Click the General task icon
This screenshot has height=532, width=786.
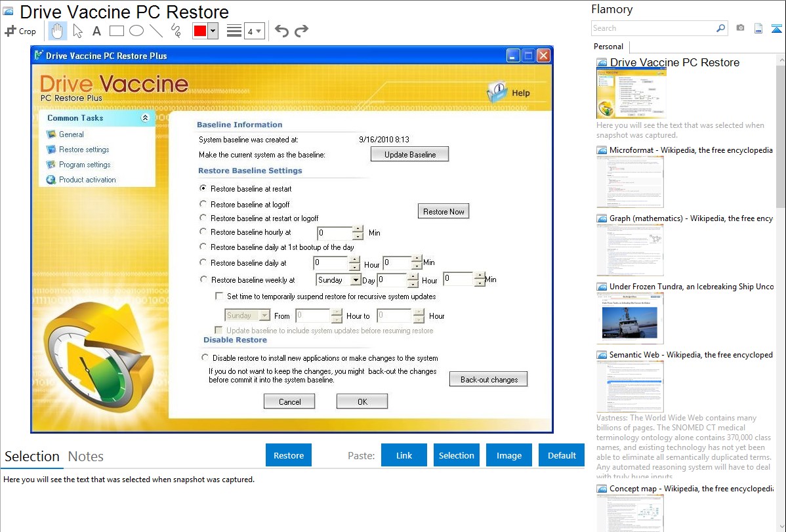pos(51,134)
